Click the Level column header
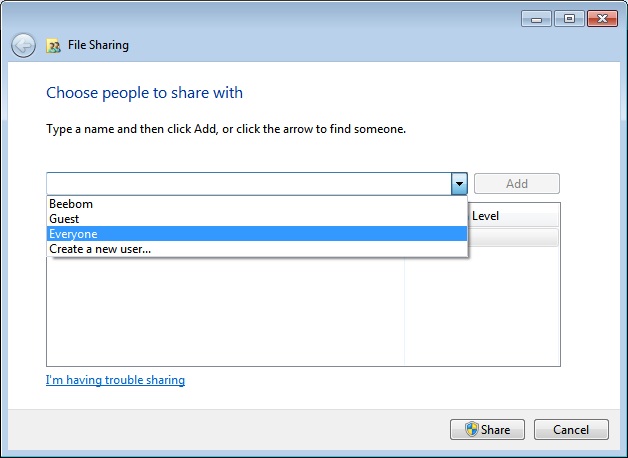 click(486, 216)
